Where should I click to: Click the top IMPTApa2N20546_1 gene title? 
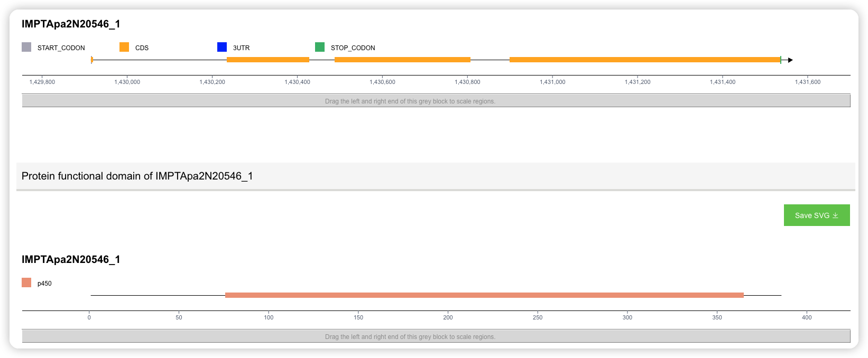coord(71,24)
